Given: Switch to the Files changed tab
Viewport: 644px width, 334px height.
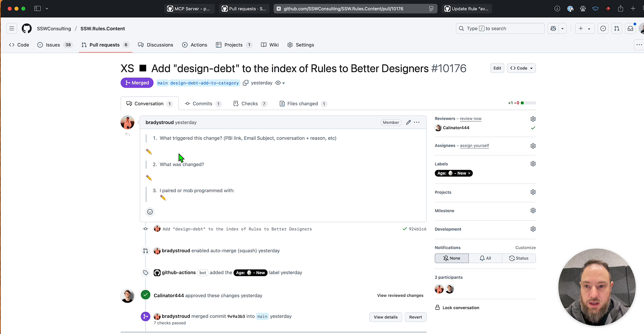Looking at the screenshot, I should coord(303,103).
